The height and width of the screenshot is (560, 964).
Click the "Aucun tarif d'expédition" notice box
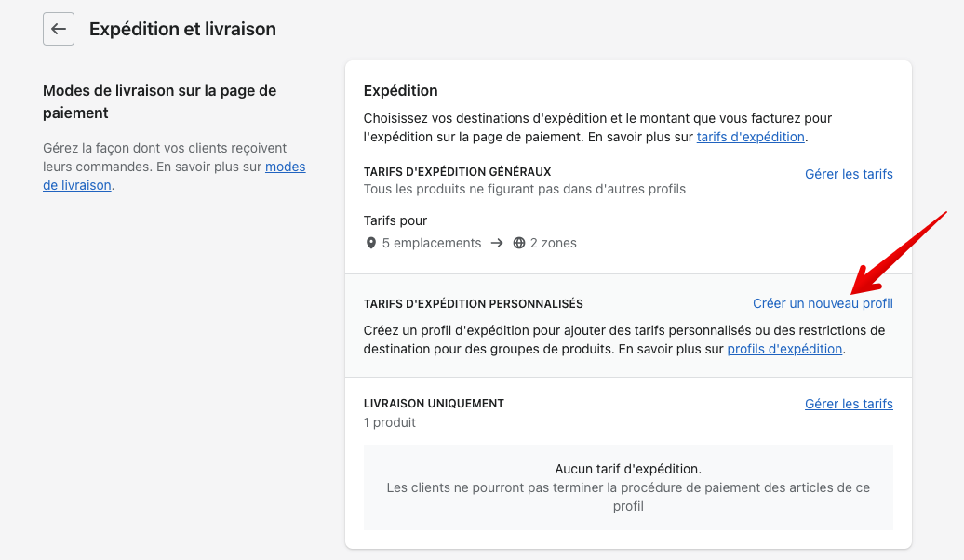tap(628, 487)
